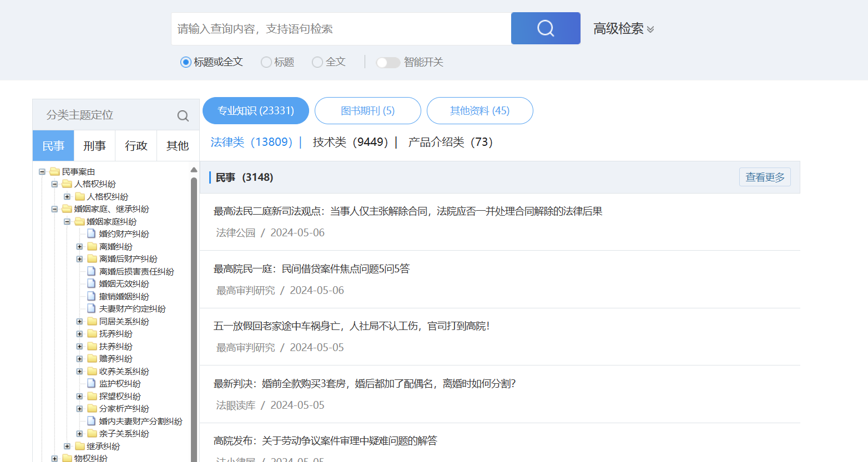Viewport: 868px width, 462px height.
Task: Open article 劳动争议案件审理中疑难问题的解答
Action: [325, 441]
